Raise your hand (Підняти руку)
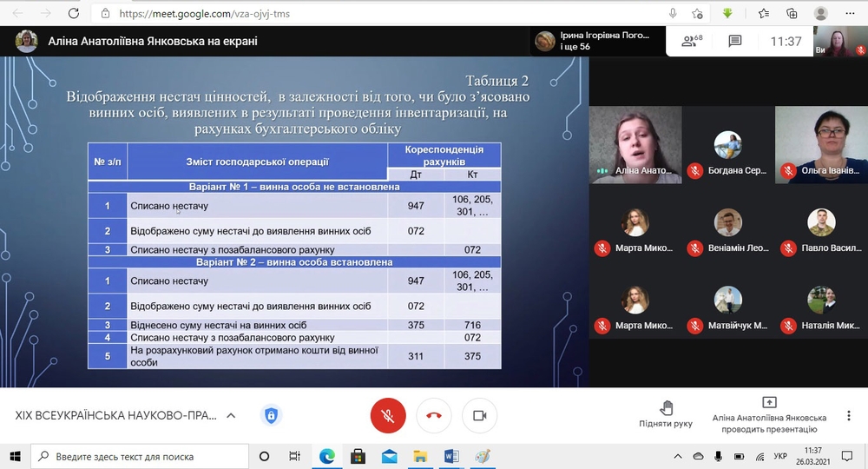Screen dimensions: 868x469 click(666, 415)
